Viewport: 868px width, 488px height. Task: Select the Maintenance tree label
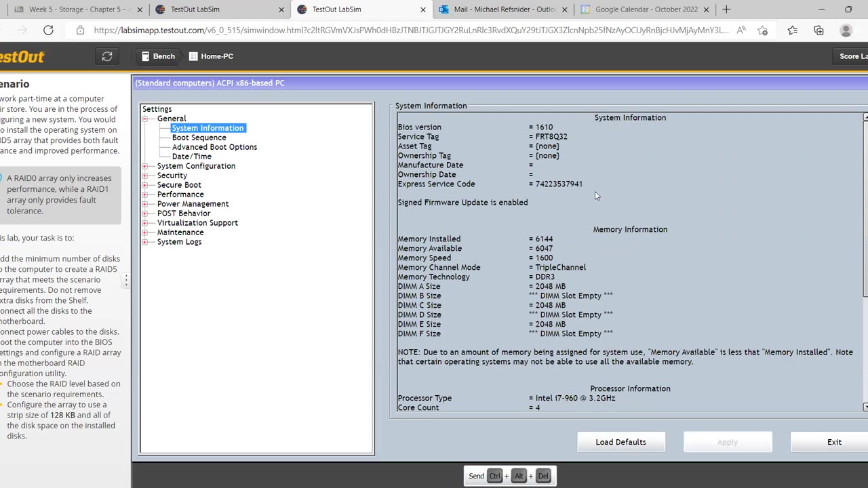point(180,232)
